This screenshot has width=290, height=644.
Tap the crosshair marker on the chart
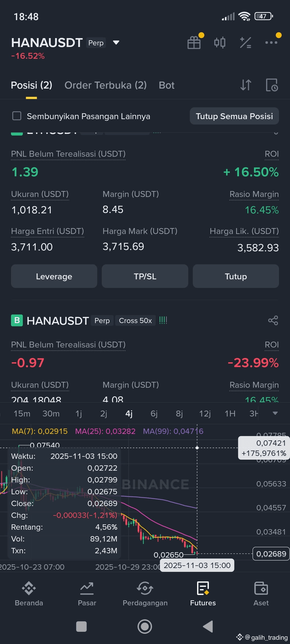click(x=197, y=448)
